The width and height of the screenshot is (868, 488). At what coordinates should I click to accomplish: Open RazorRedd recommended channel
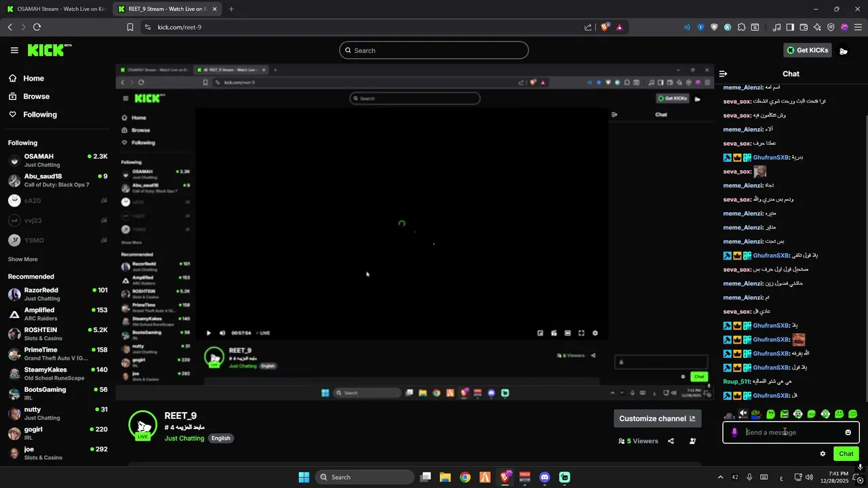click(x=58, y=294)
